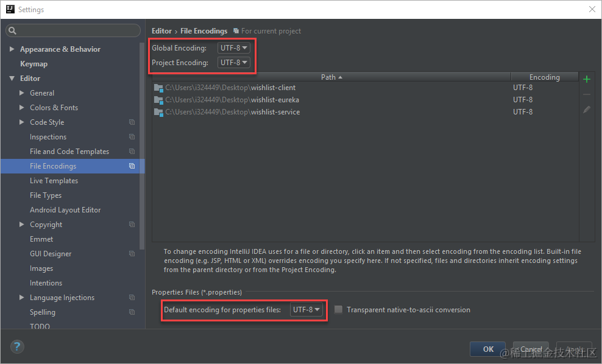Click the pencil edit-path icon
The width and height of the screenshot is (602, 364).
(x=586, y=110)
